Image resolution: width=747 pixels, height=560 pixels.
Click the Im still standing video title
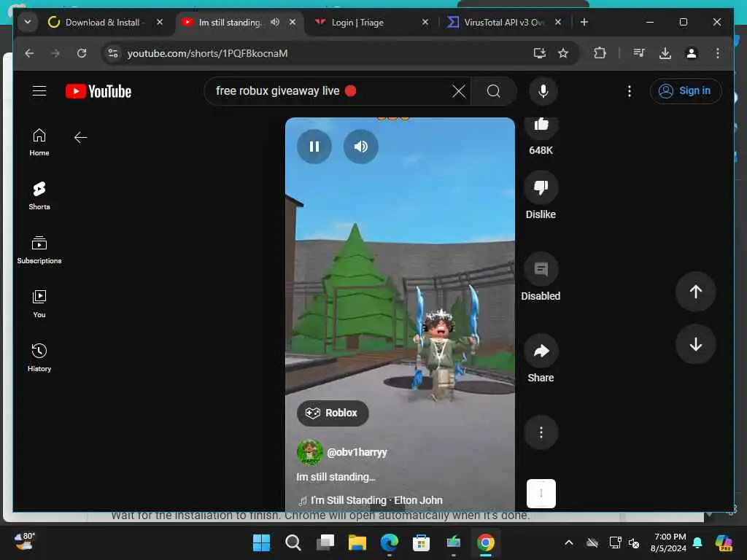point(336,477)
